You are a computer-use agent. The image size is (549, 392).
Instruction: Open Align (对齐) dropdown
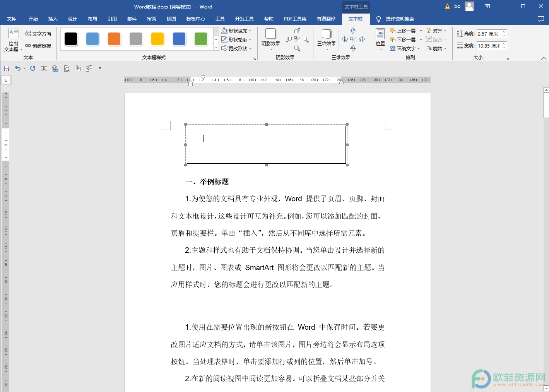436,31
